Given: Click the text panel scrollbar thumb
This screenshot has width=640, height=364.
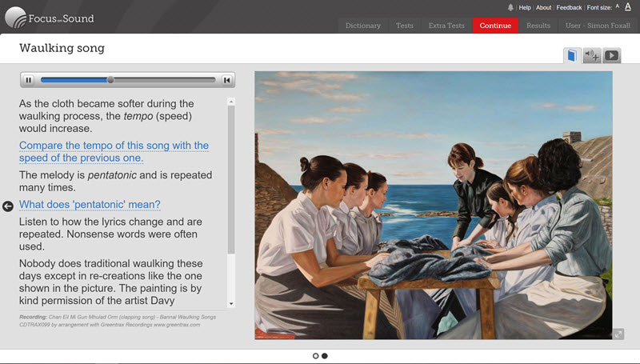Looking at the screenshot, I should [x=231, y=179].
